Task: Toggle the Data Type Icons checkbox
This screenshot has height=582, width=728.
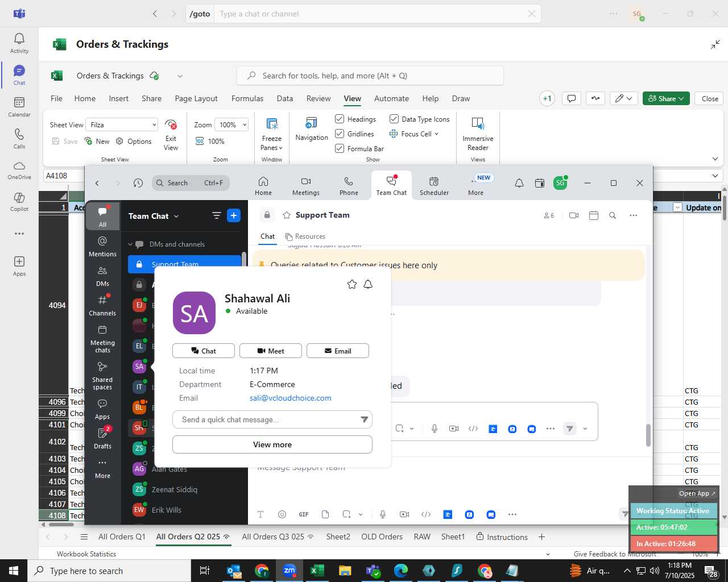Action: [394, 119]
